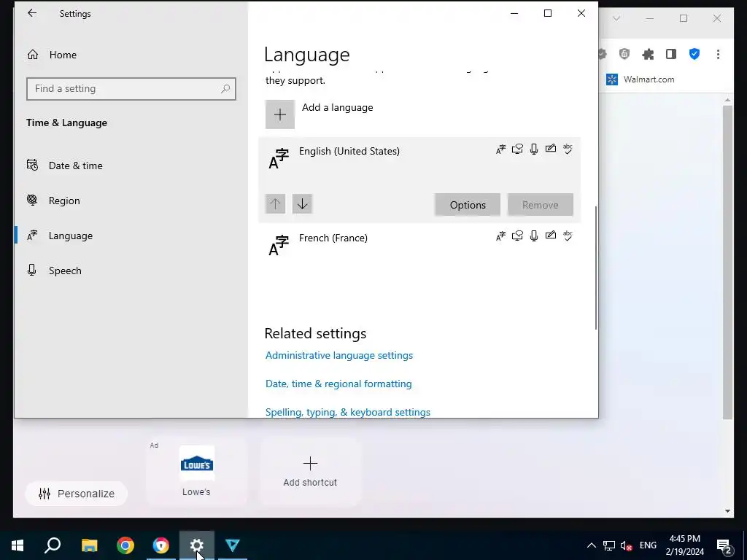Open the Windows Start menu

point(18,545)
